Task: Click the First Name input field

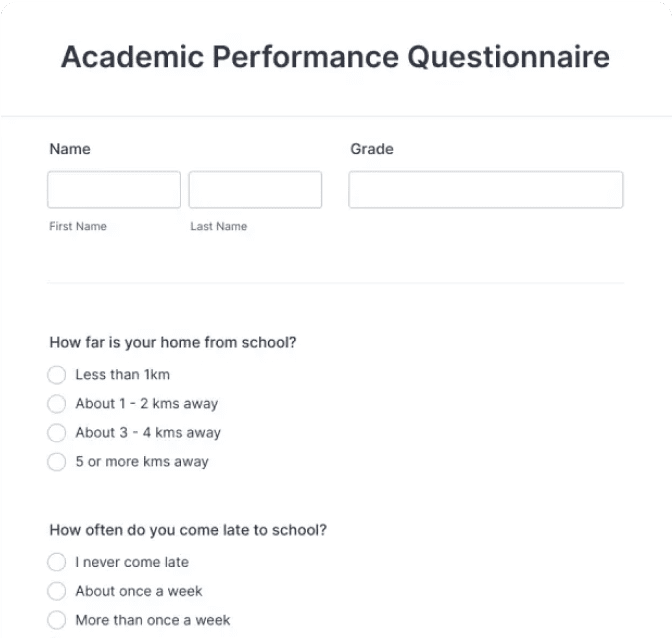Action: [x=114, y=190]
